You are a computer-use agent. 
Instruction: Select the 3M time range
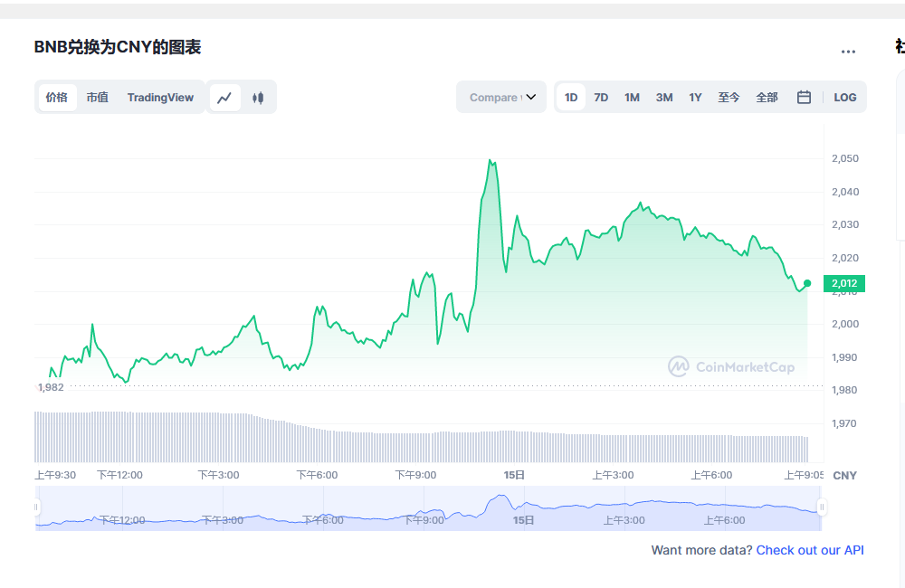(x=663, y=98)
